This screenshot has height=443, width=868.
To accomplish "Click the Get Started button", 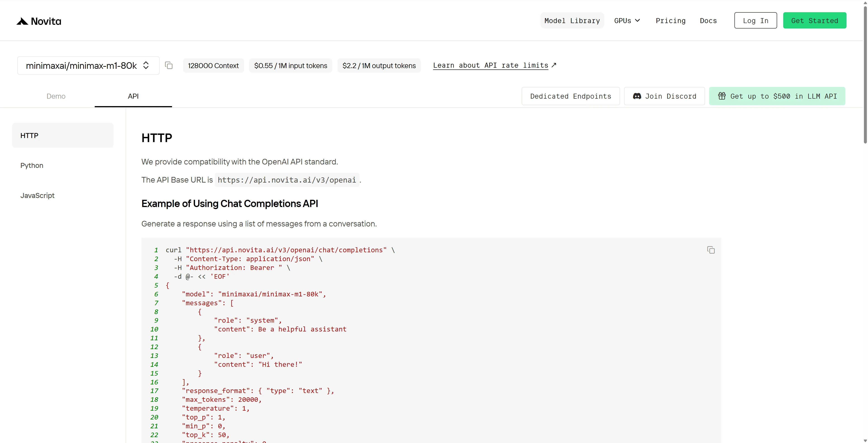I will point(814,21).
